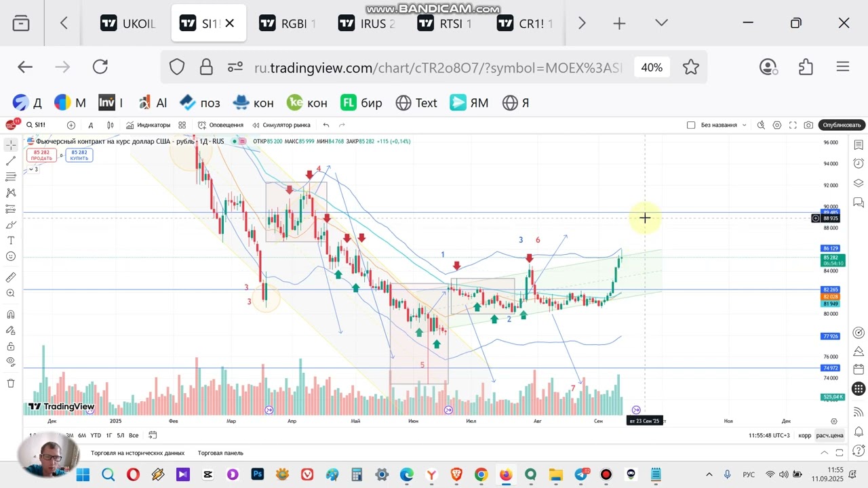Expand the Без названия layout dropdown
Screen dimensions: 868x488
coord(744,125)
